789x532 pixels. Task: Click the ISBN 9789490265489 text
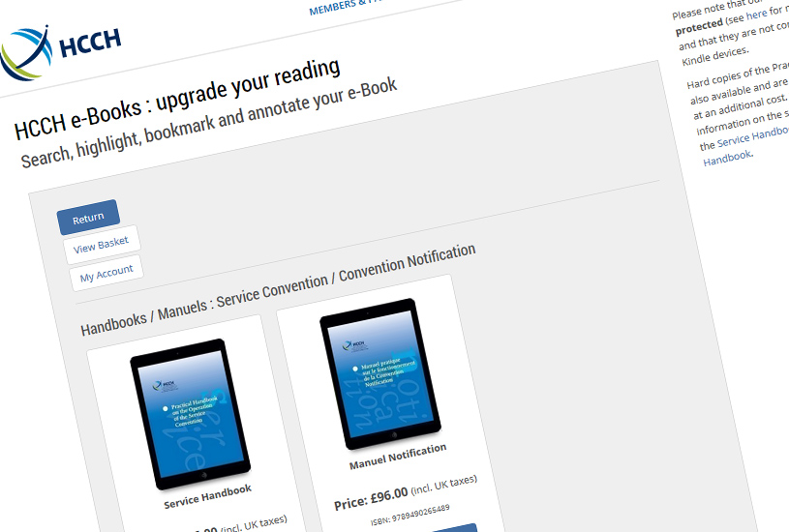(410, 515)
